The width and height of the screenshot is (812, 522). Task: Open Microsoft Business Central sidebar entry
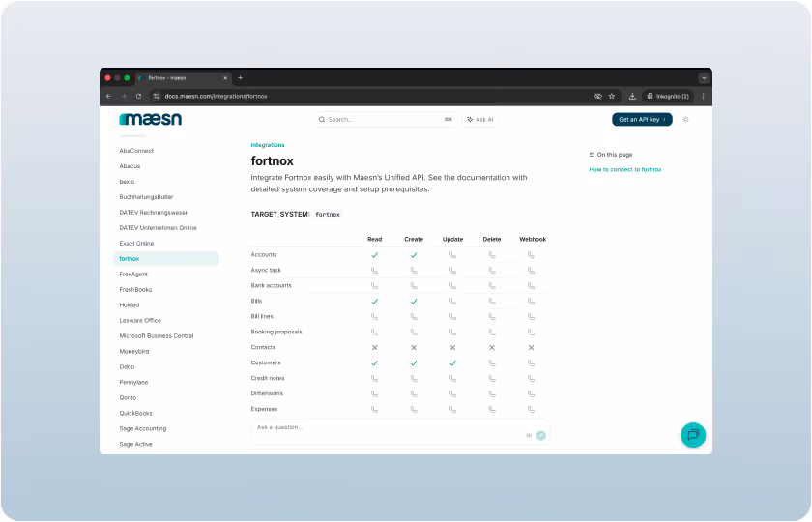point(157,336)
